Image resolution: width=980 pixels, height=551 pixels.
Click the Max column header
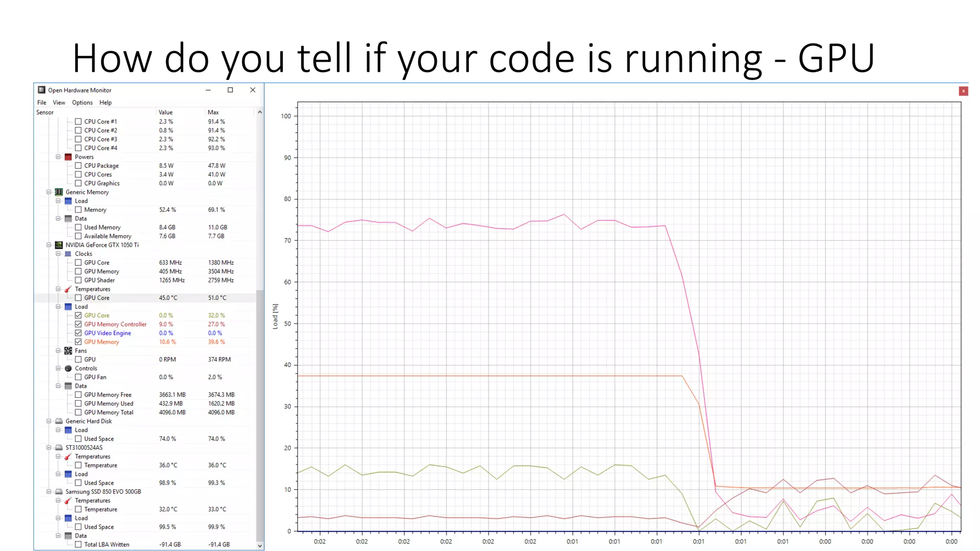(x=230, y=112)
